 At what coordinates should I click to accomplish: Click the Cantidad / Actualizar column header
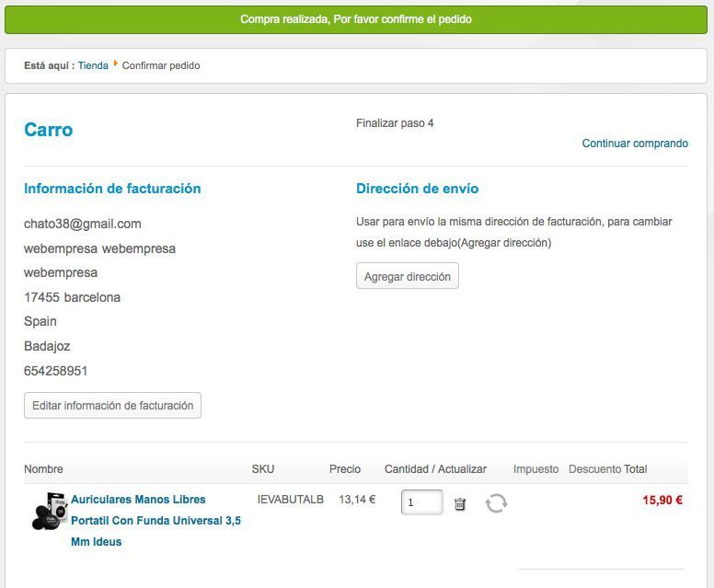pos(435,469)
